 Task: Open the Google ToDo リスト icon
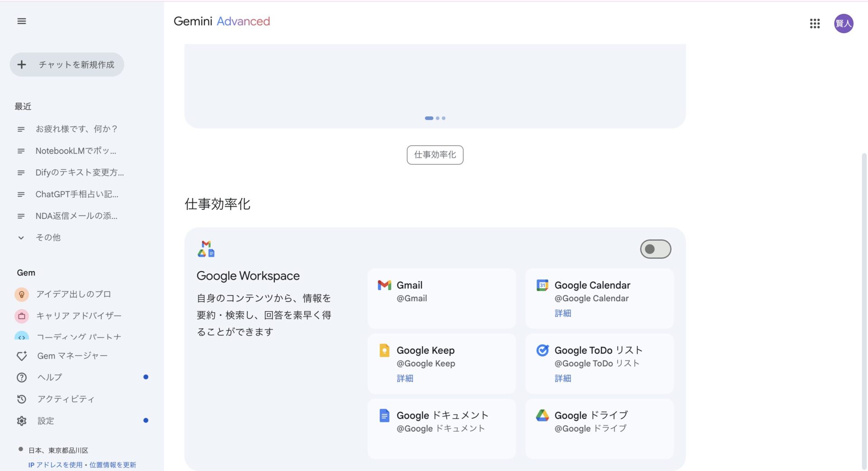point(542,350)
